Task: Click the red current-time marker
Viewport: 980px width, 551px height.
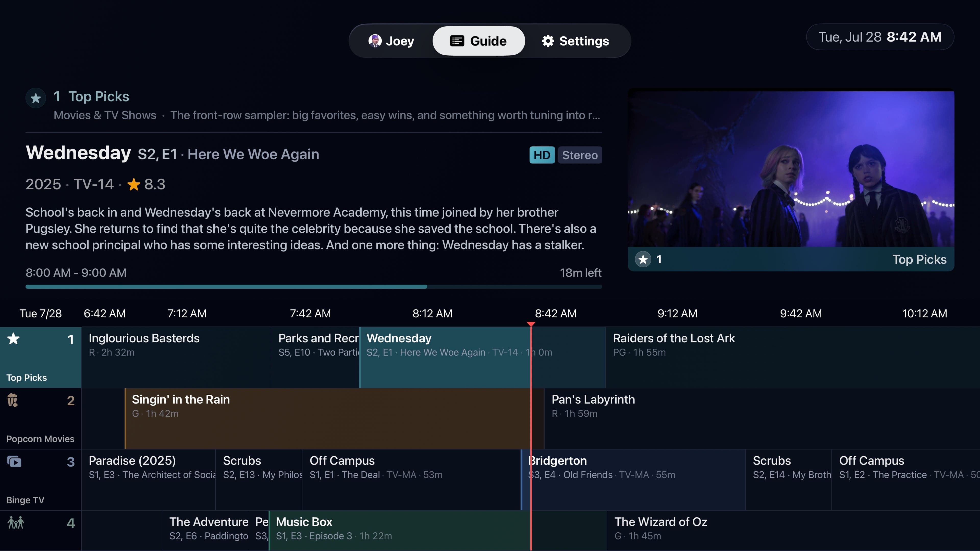Action: (x=531, y=324)
